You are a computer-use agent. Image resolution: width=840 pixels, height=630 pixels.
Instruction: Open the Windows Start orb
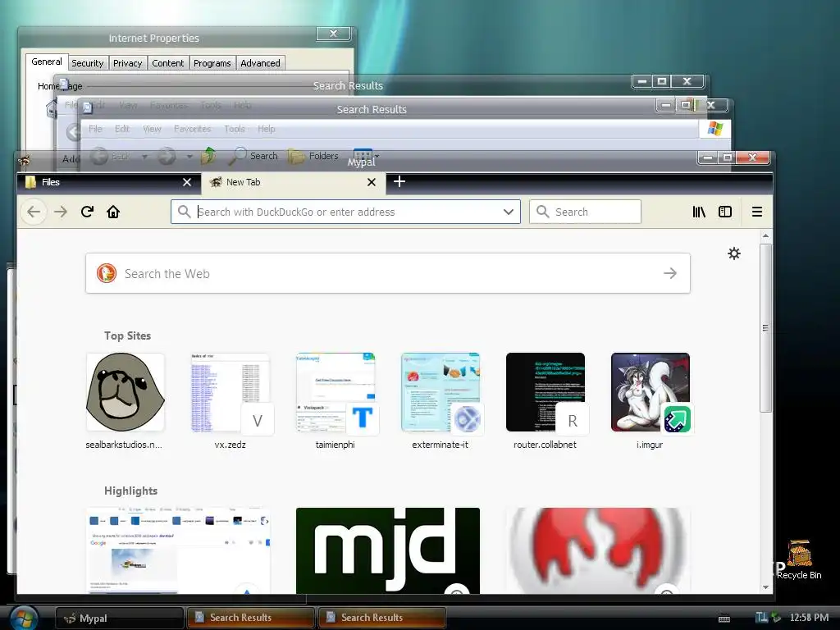point(24,618)
